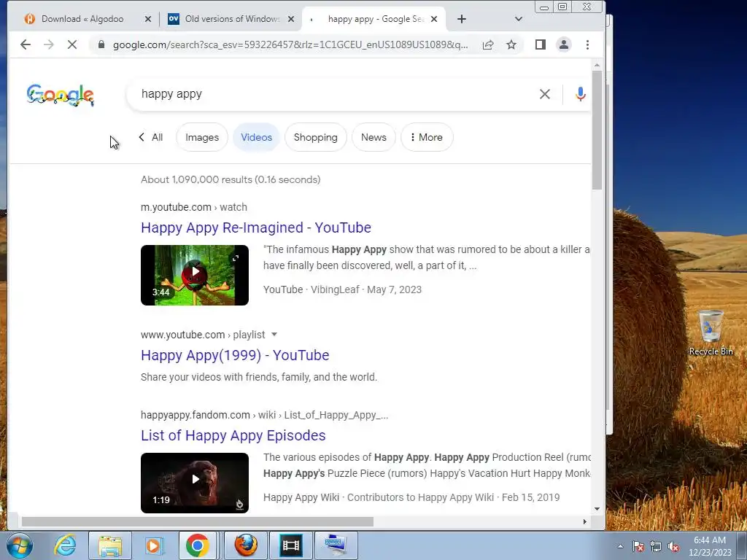Expand the More filters menu
Screen dimensions: 747x560
[426, 137]
